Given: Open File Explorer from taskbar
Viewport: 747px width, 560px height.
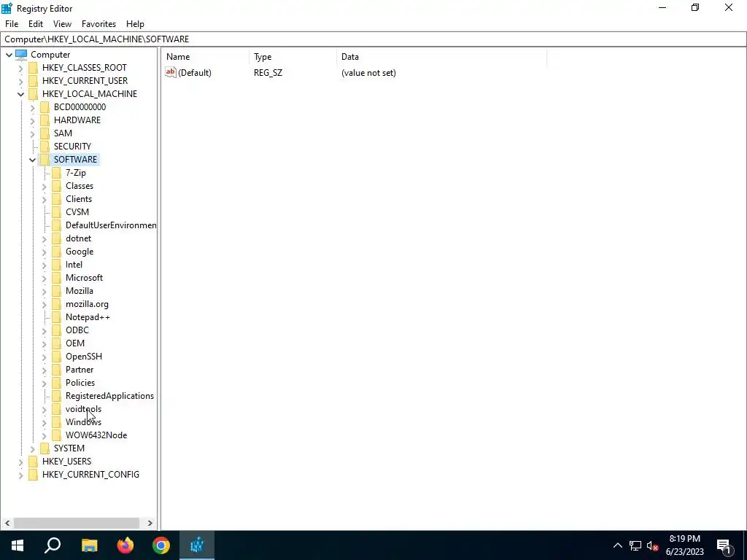Looking at the screenshot, I should tap(89, 545).
